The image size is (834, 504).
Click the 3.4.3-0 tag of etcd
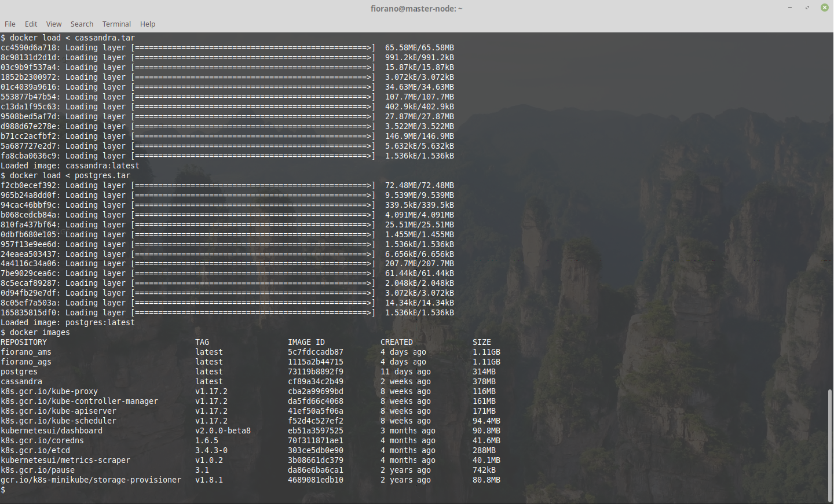[x=211, y=450]
